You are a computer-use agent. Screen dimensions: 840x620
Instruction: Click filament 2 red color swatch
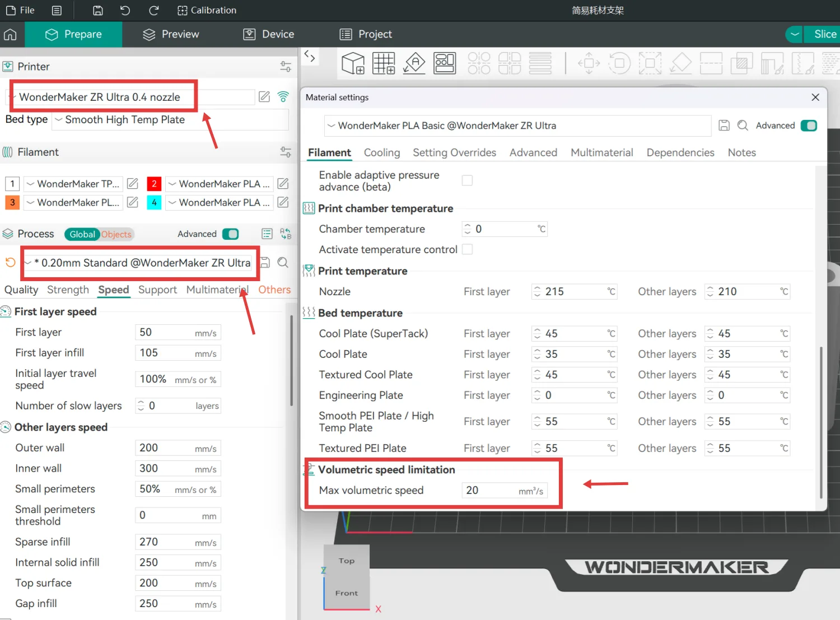(154, 184)
